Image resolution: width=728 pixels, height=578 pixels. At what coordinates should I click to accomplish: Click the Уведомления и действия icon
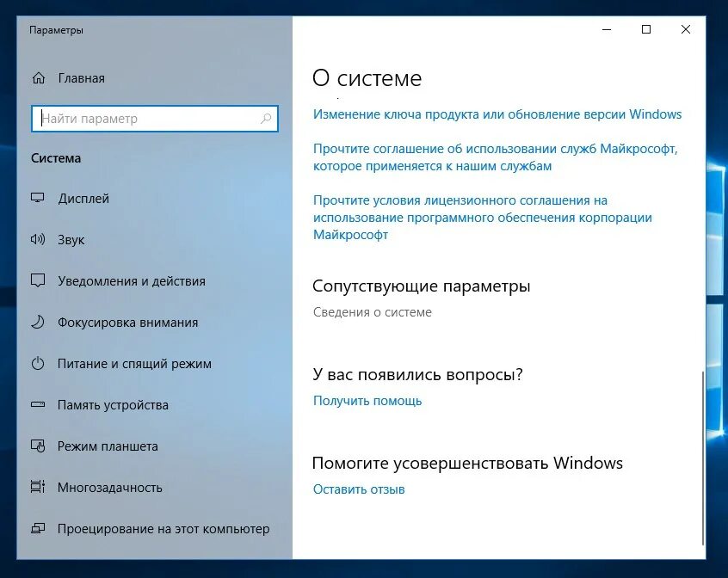pyautogui.click(x=38, y=280)
